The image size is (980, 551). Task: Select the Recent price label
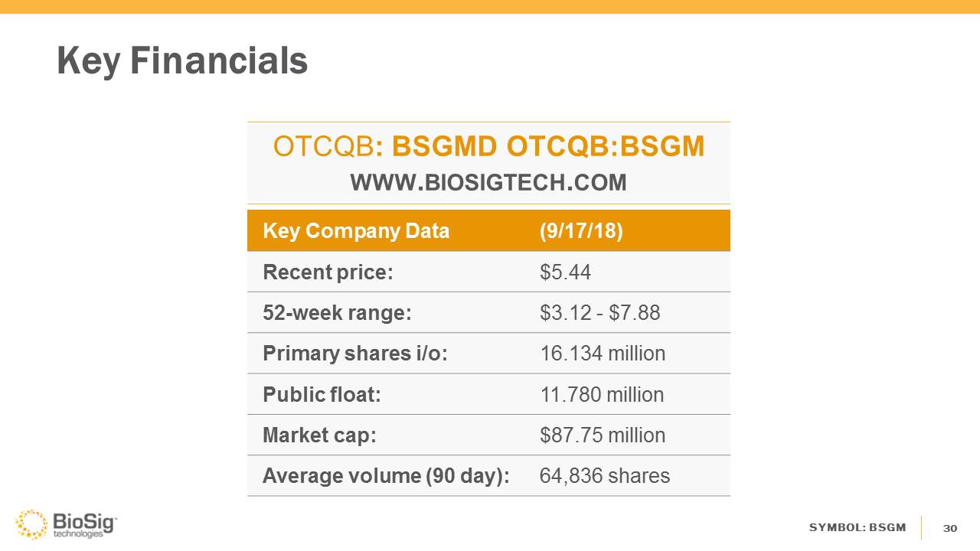328,272
